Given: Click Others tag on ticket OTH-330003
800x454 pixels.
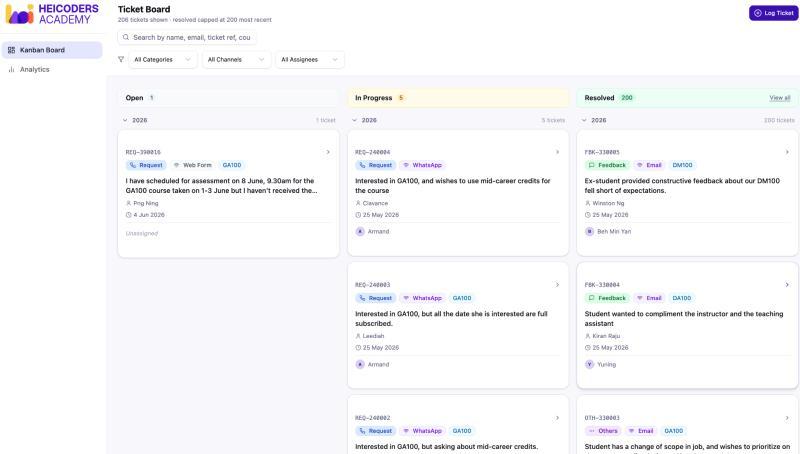Looking at the screenshot, I should click(603, 431).
